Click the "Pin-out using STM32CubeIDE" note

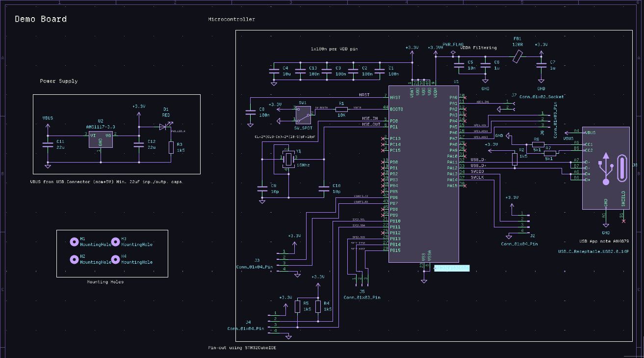coord(242,348)
